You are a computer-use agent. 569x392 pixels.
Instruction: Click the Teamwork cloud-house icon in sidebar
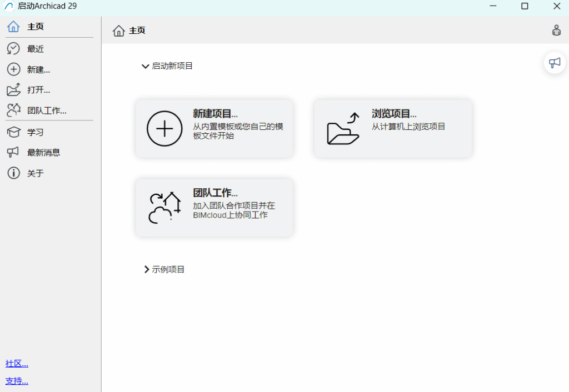pos(13,110)
